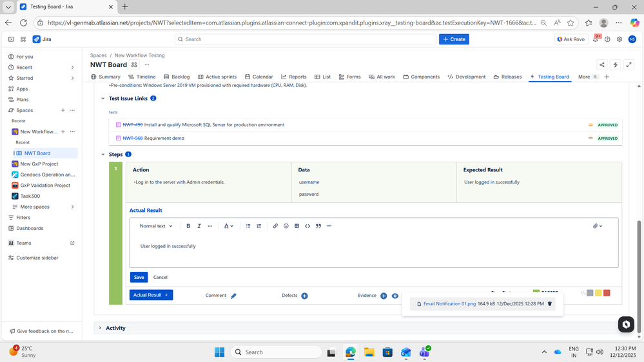This screenshot has height=362, width=644.
Task: Open the Normal text style dropdown
Action: click(x=156, y=226)
